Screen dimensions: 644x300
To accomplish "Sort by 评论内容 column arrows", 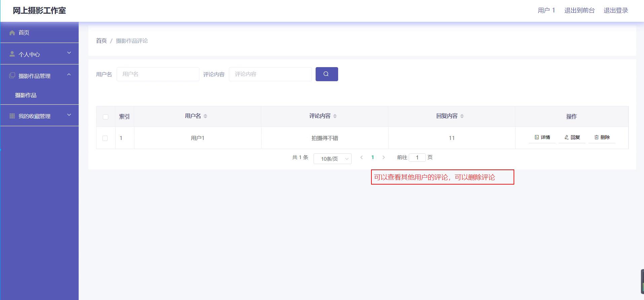I will click(x=335, y=116).
